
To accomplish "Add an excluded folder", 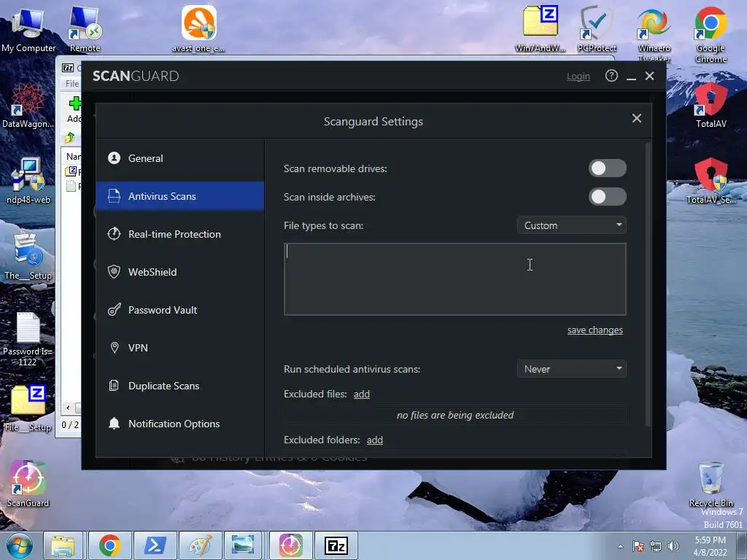I will (x=374, y=440).
